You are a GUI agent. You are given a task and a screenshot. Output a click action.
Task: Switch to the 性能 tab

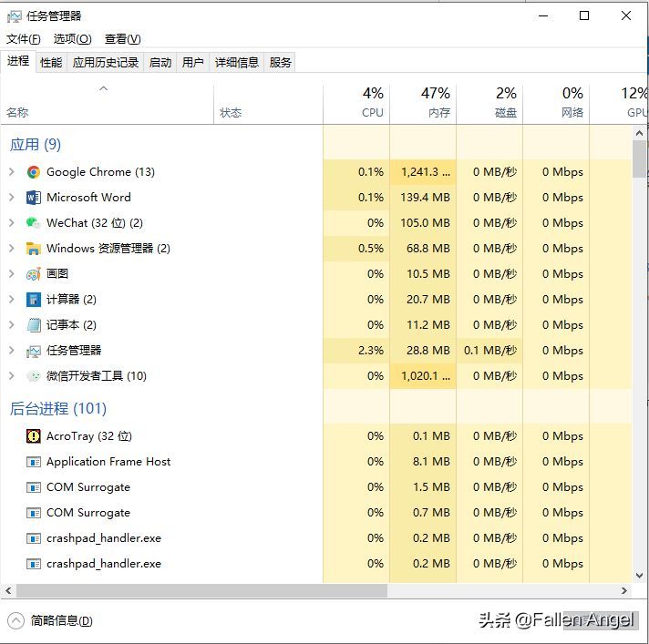(x=51, y=63)
